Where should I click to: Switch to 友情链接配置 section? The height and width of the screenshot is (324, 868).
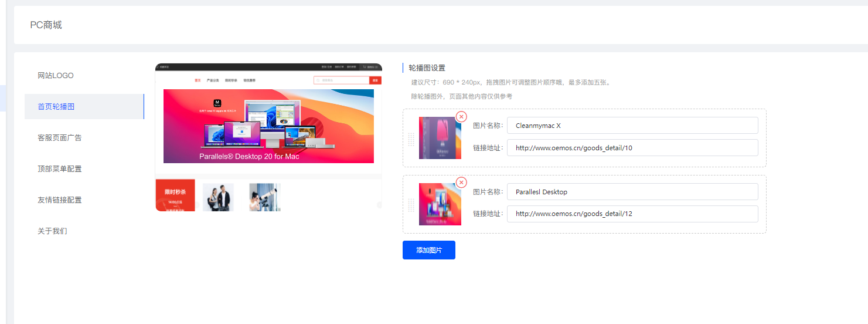coord(60,200)
